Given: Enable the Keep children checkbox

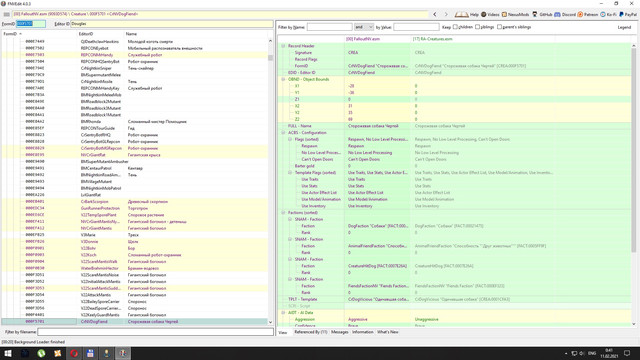Looking at the screenshot, I should point(456,27).
